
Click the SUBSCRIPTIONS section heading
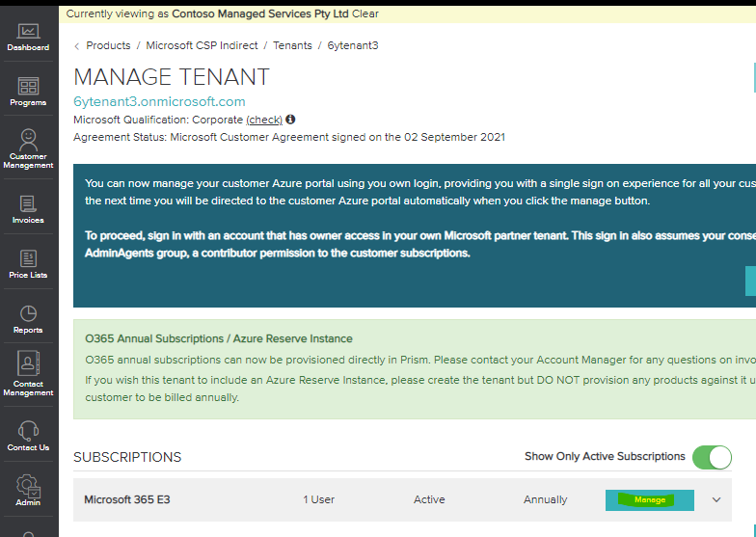(x=127, y=457)
